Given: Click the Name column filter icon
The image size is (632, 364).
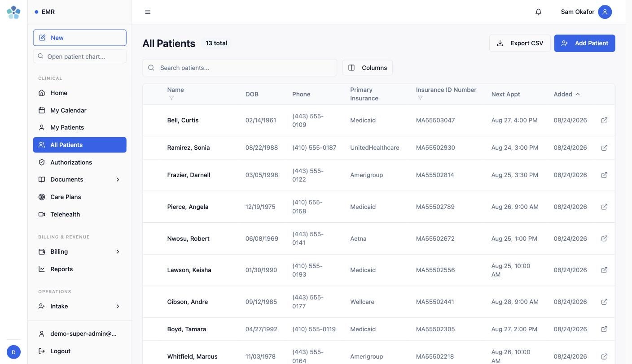Looking at the screenshot, I should point(171,98).
